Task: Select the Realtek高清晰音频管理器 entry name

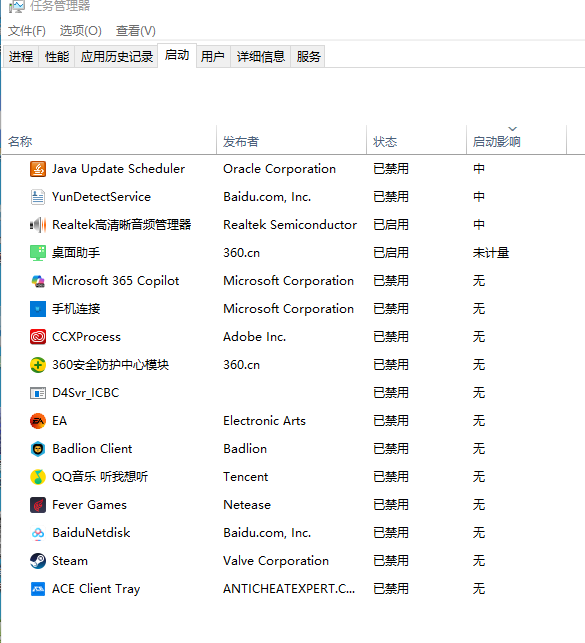Action: [x=122, y=225]
